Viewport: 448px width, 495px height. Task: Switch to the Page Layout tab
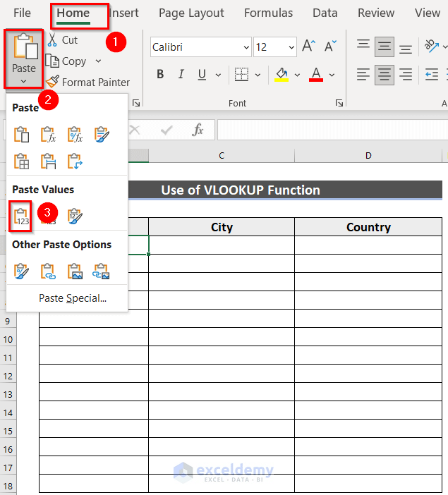click(x=191, y=13)
